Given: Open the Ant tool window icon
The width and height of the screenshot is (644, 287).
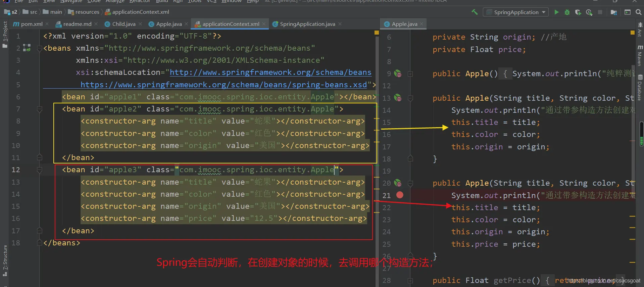Looking at the screenshot, I should coord(640,29).
